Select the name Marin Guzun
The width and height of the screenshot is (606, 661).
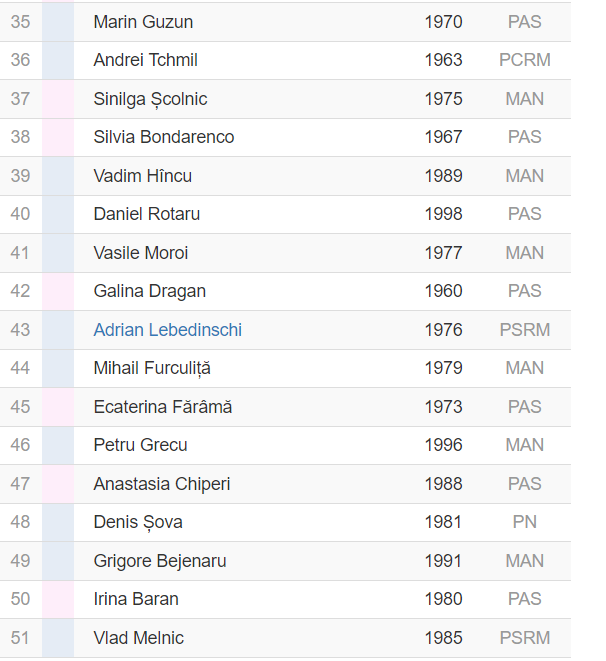(143, 22)
